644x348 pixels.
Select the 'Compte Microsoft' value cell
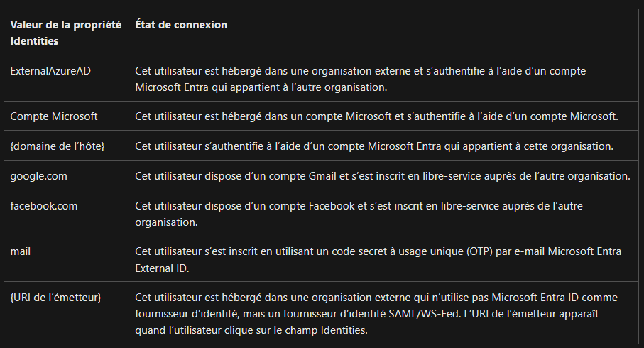(x=54, y=116)
